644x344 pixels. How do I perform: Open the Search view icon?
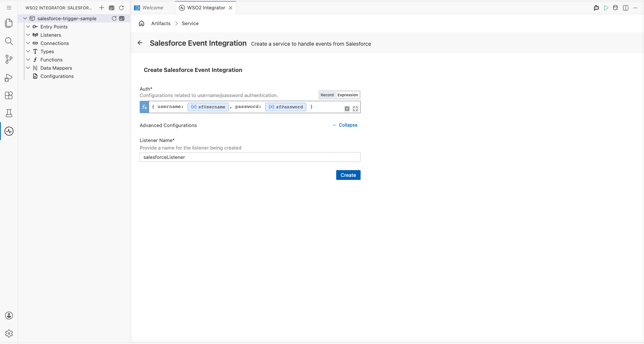[9, 41]
